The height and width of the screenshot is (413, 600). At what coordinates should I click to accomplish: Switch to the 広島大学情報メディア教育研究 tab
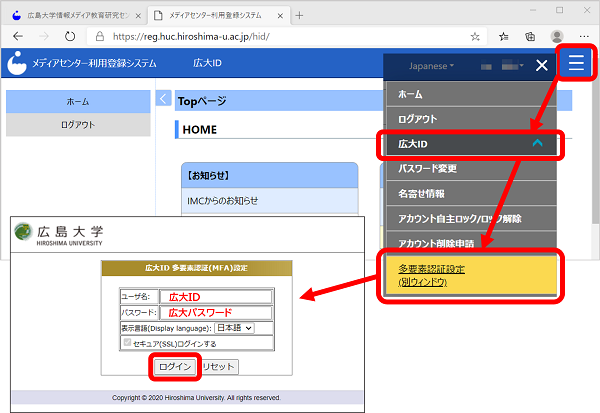point(75,16)
